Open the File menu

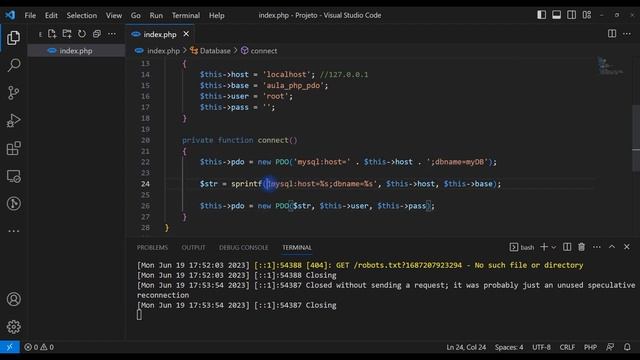[30, 15]
